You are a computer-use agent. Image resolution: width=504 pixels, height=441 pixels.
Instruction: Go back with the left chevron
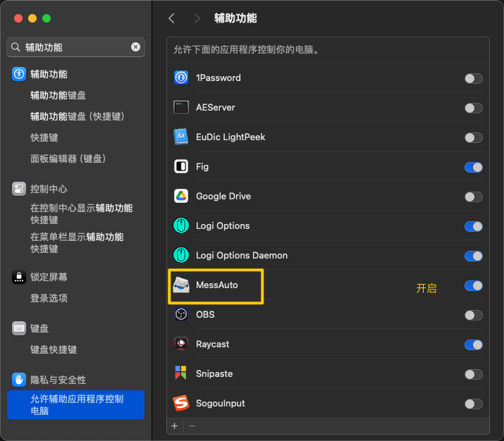[172, 18]
